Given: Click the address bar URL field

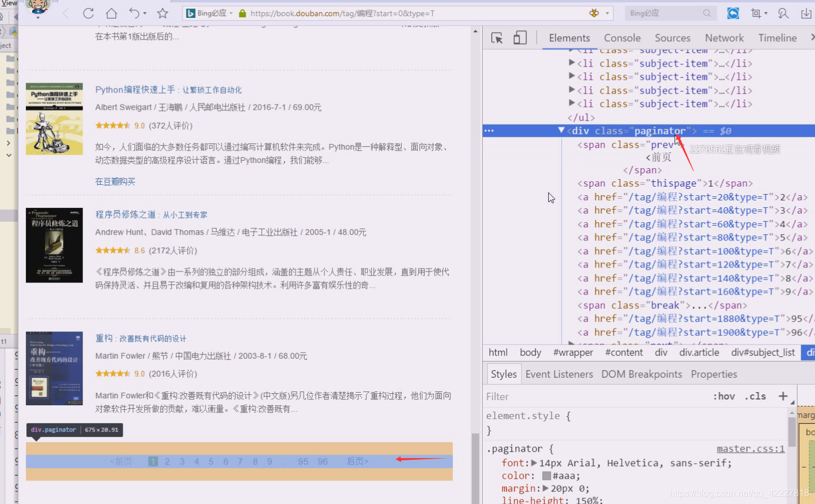Looking at the screenshot, I should 342,13.
